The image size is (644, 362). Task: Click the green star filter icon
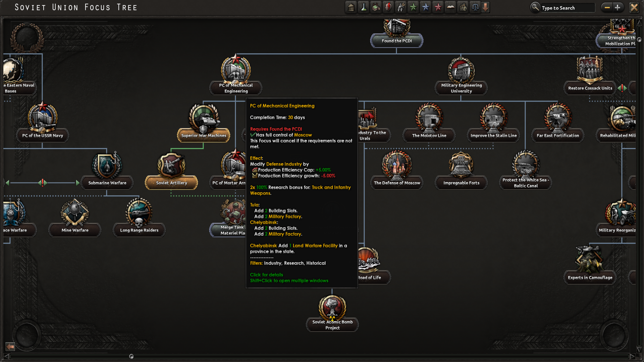coord(413,7)
